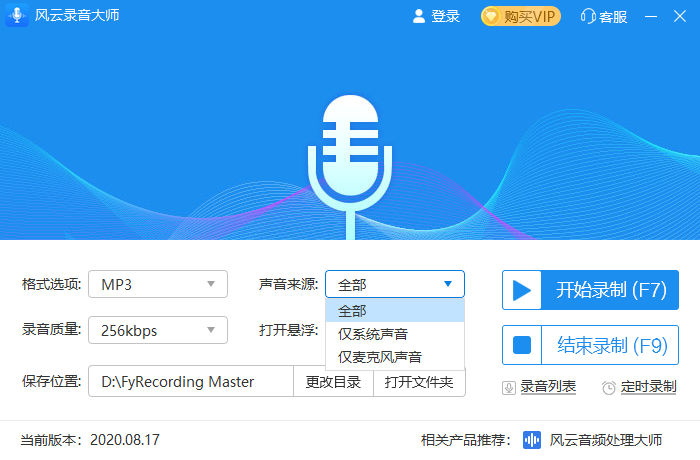Click the arrow of the MP3 format dropdown
700x460 pixels.
point(211,284)
